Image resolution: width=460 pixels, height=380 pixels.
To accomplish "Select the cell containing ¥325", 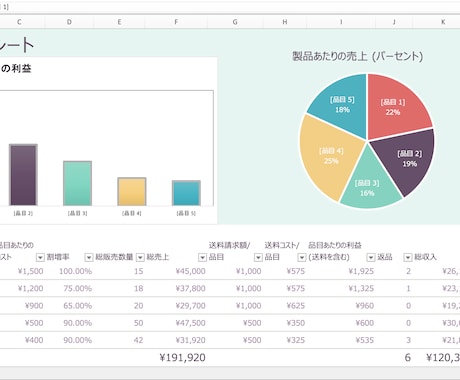I will [285, 340].
